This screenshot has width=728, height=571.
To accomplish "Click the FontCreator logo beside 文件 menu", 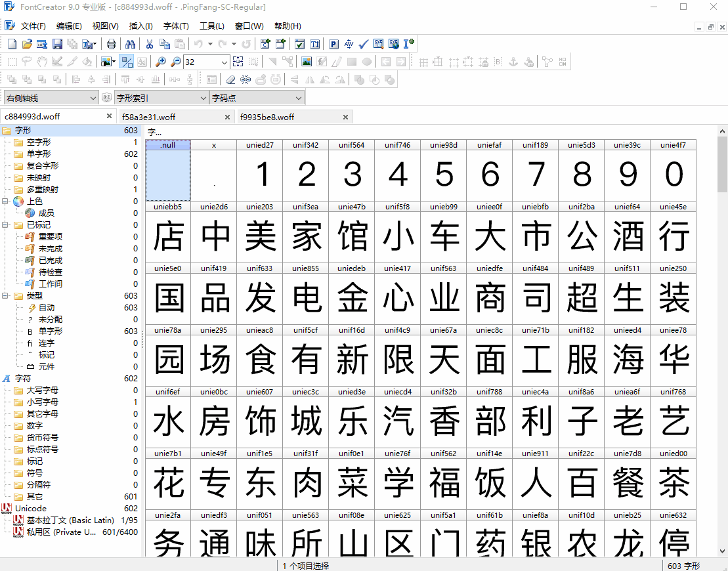I will (x=9, y=26).
